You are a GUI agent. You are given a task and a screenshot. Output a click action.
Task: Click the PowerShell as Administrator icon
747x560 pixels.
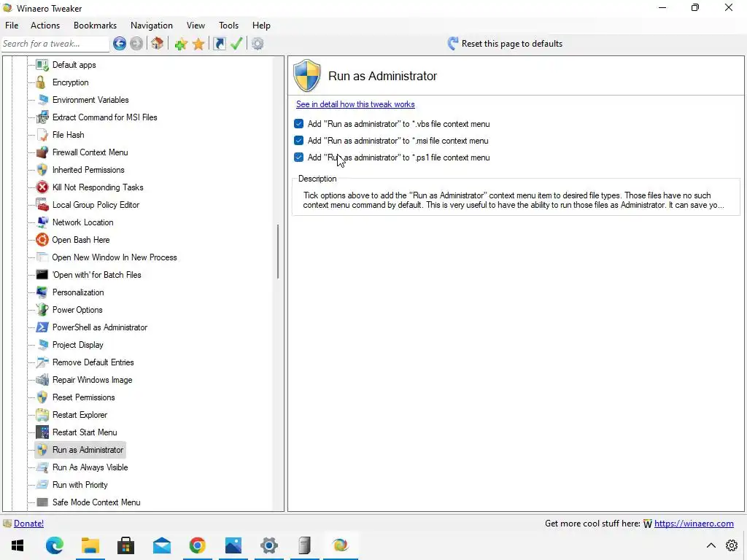[x=42, y=327]
